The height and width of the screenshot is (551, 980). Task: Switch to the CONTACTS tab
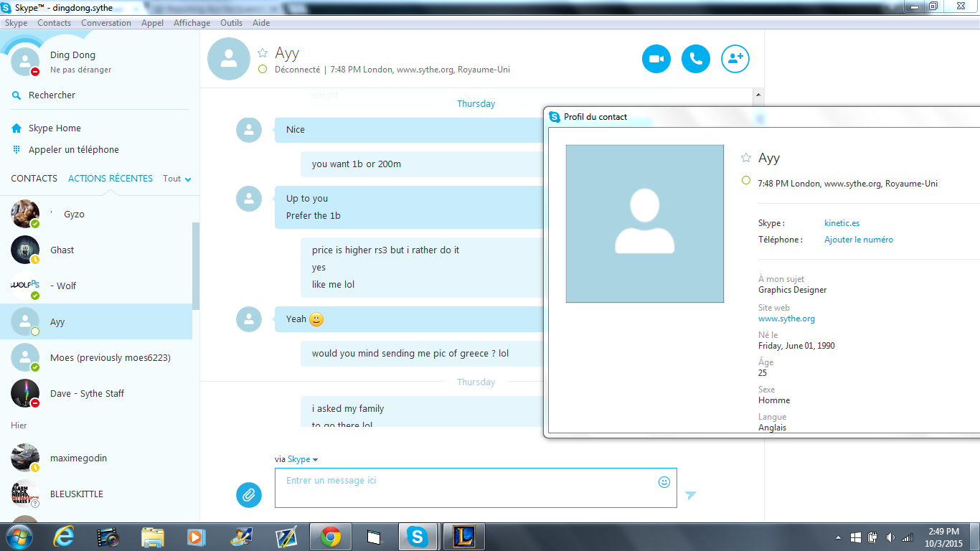click(x=34, y=178)
